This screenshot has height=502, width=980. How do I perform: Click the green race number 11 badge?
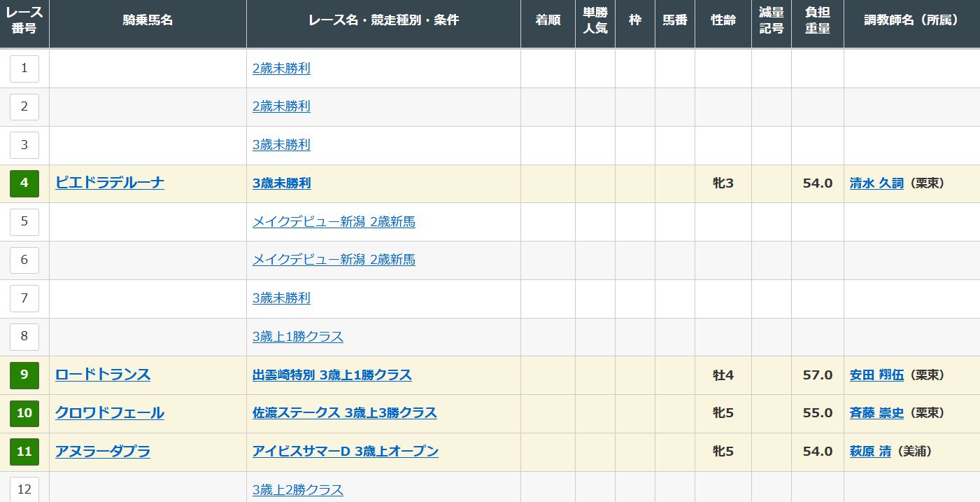click(24, 452)
